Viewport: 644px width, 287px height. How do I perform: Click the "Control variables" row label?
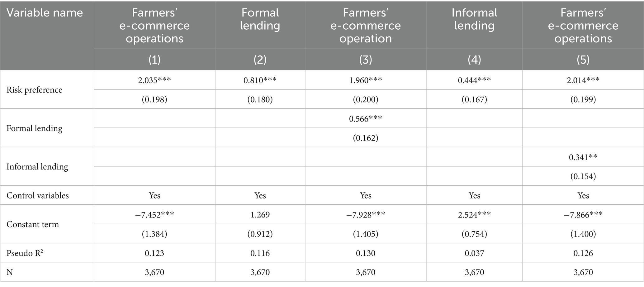tap(38, 195)
